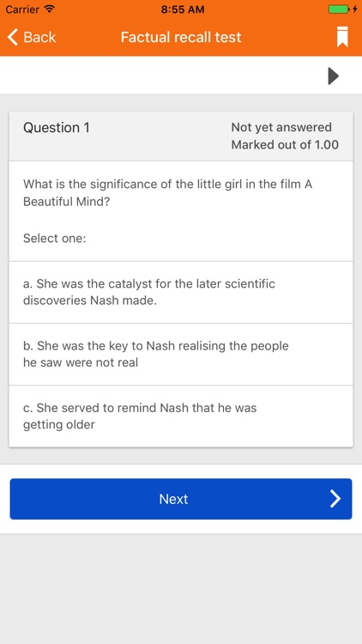Screen dimensions: 362x644
Task: Tap the Back chevron arrow icon
Action: click(13, 37)
